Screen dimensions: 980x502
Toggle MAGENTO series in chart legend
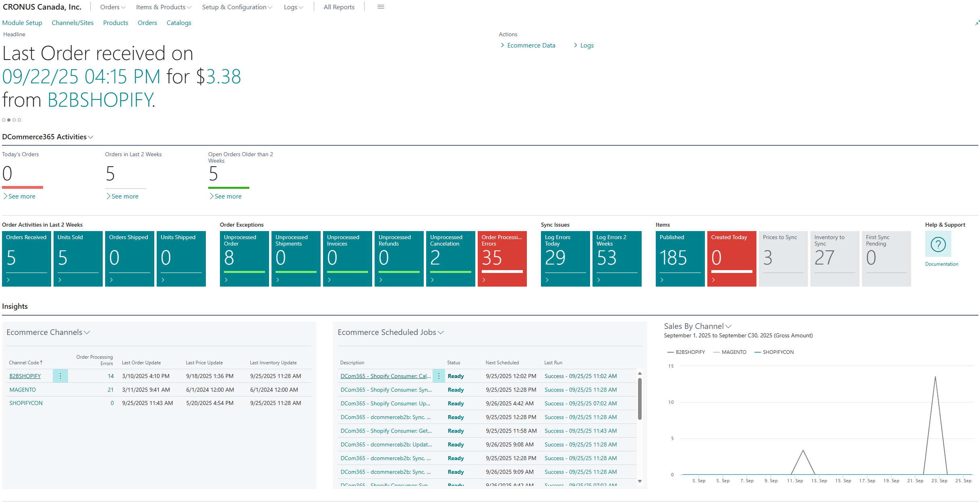(x=730, y=352)
